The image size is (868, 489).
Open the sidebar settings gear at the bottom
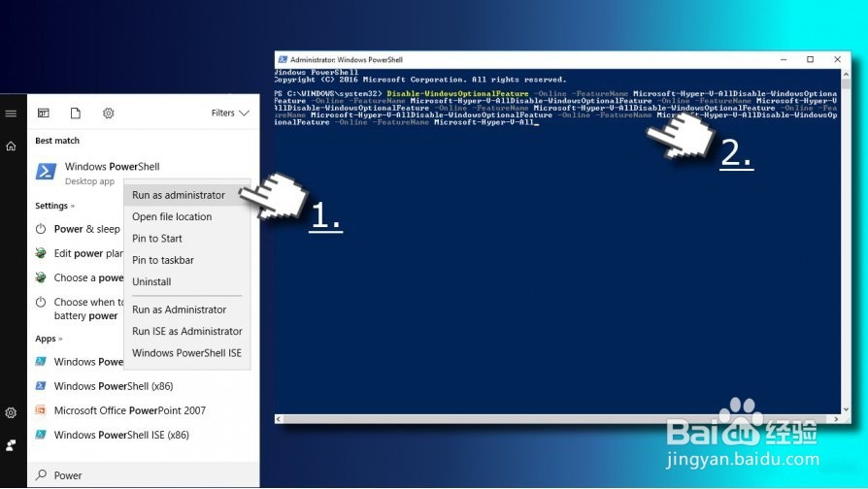pos(11,412)
